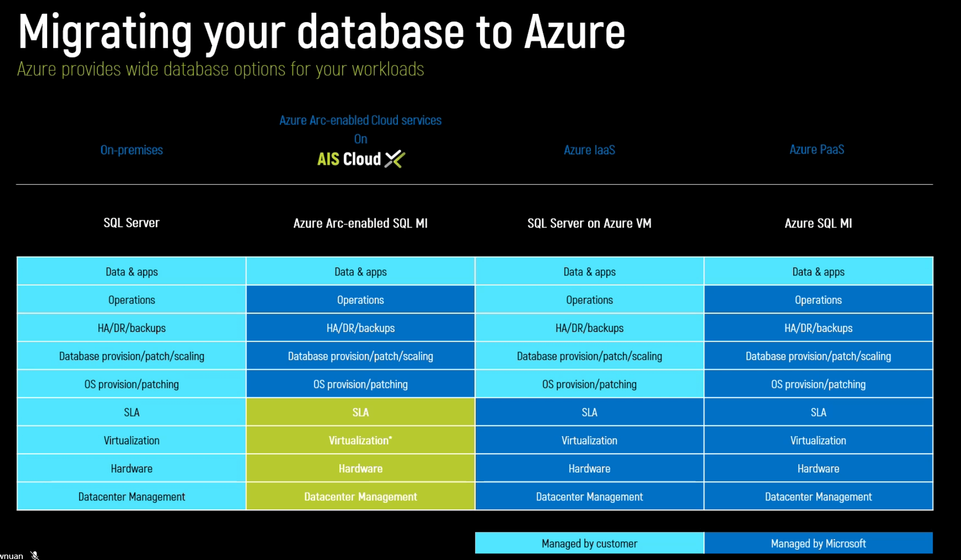Click SQL Server on Azure VM title
Viewport: 961px width, 560px height.
[589, 223]
